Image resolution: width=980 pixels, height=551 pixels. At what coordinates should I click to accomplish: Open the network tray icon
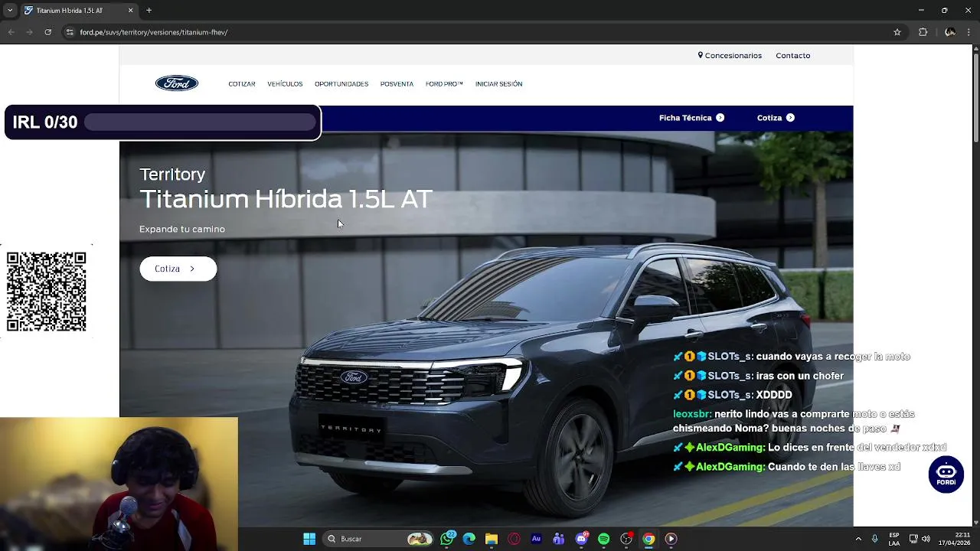point(913,539)
